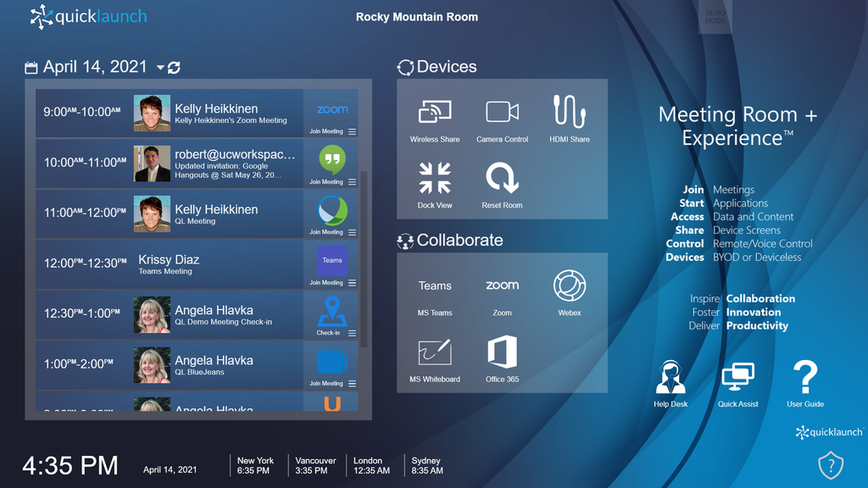Click the Rocky Mountain Room title
868x488 pixels.
point(417,17)
